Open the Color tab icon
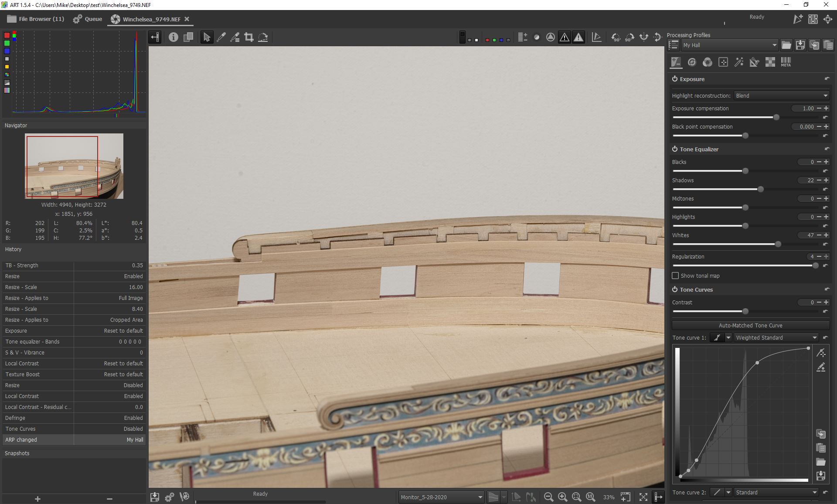Image resolution: width=837 pixels, height=504 pixels. point(708,62)
